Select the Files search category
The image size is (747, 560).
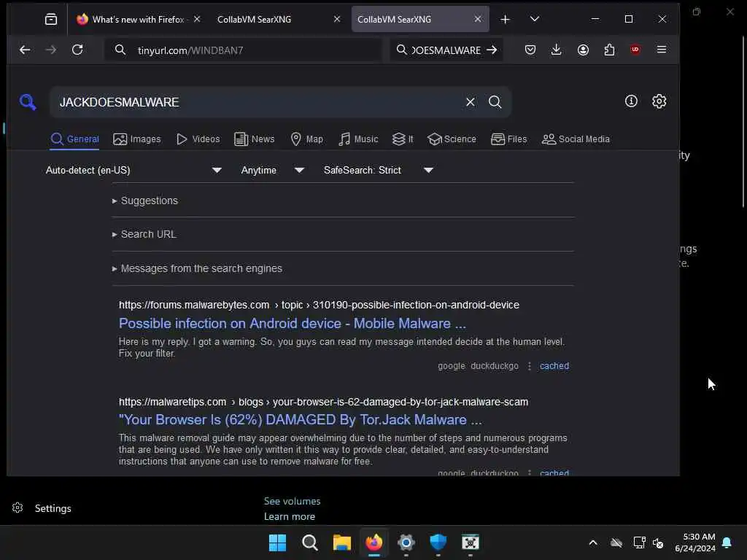click(508, 139)
